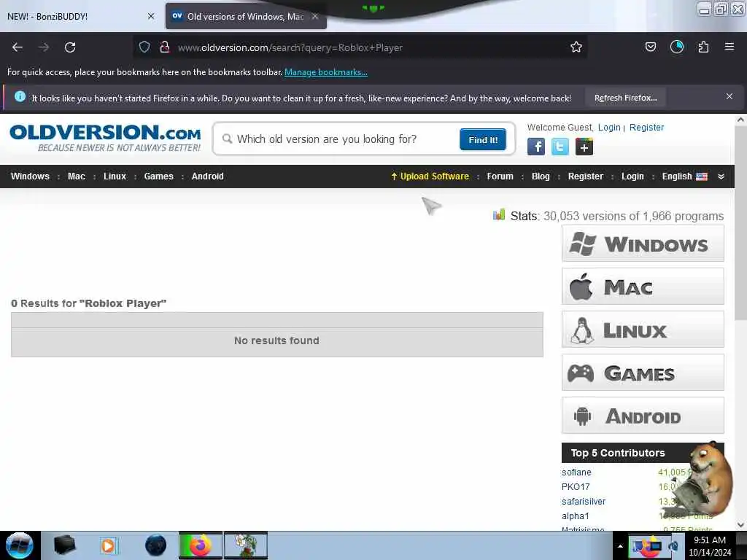This screenshot has height=560, width=747.
Task: Open the Google Plus share icon
Action: 584,147
